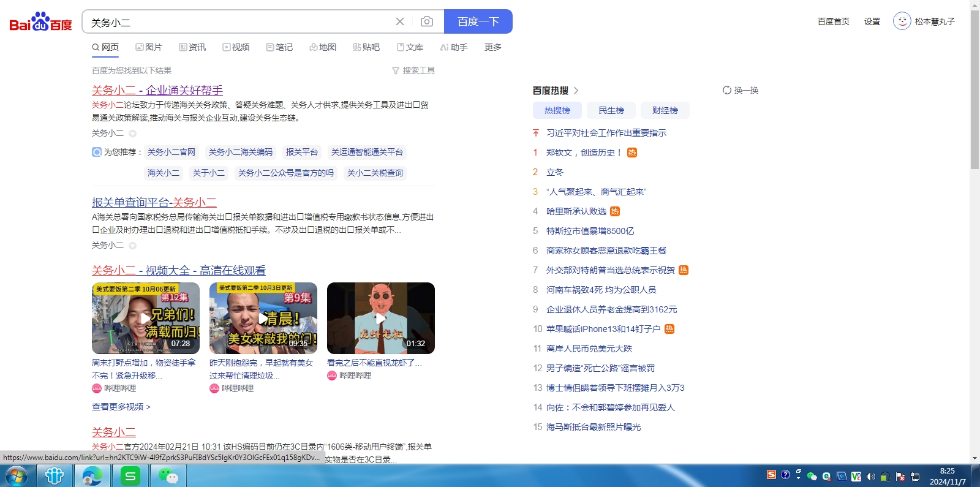Click 郑钦文 hot tag badge
980x487 pixels.
tap(632, 153)
